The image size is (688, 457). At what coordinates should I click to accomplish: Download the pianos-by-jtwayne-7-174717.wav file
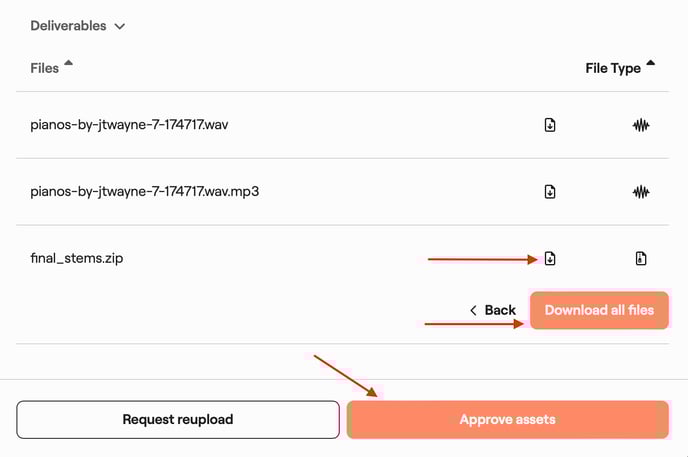click(549, 125)
